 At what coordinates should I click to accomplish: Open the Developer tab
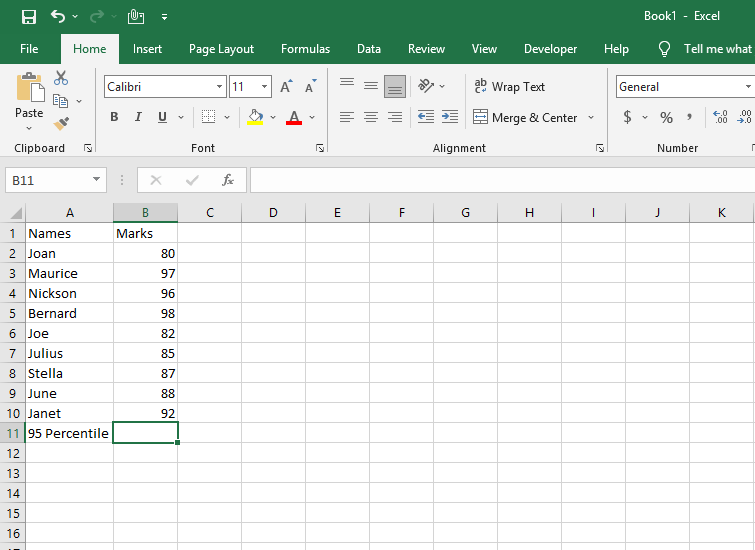550,49
